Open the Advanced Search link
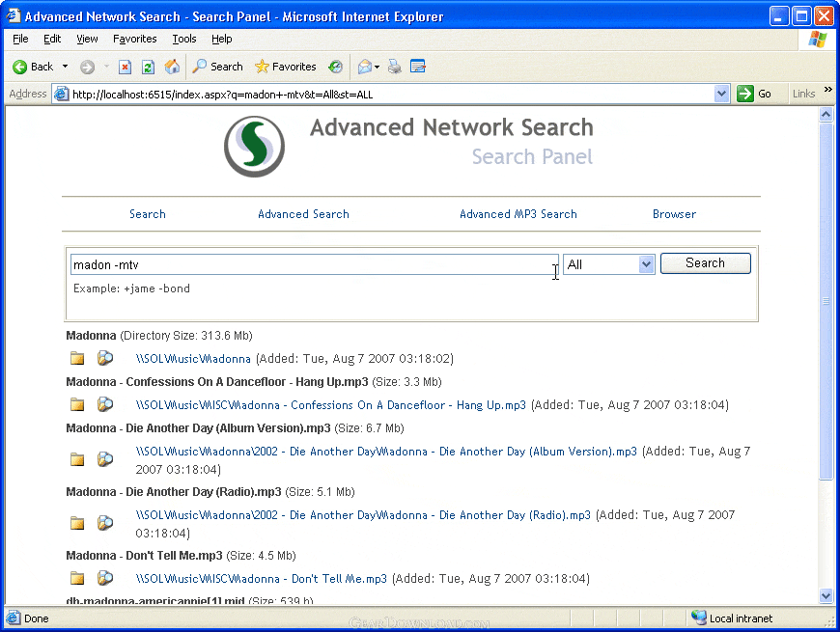 [x=303, y=214]
